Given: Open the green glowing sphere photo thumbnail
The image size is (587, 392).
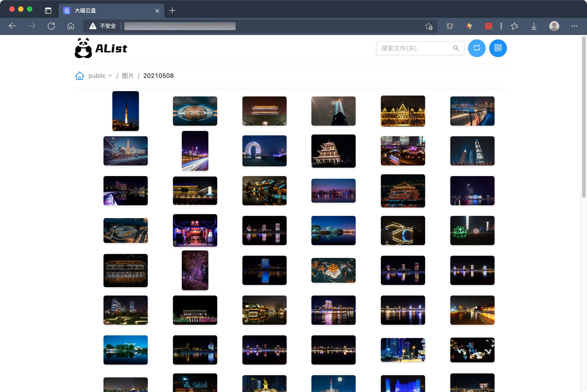Looking at the screenshot, I should coord(472,230).
